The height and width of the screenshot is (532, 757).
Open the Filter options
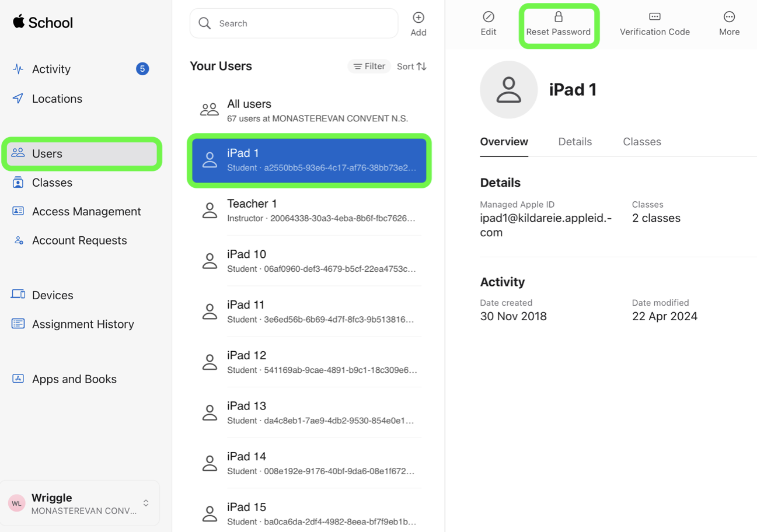[x=369, y=66]
